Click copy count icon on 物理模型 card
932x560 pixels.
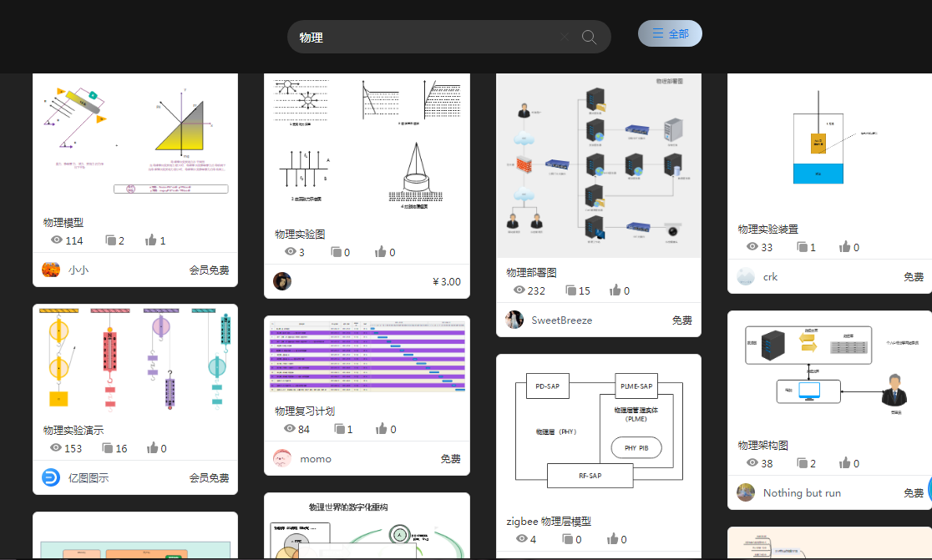click(110, 240)
